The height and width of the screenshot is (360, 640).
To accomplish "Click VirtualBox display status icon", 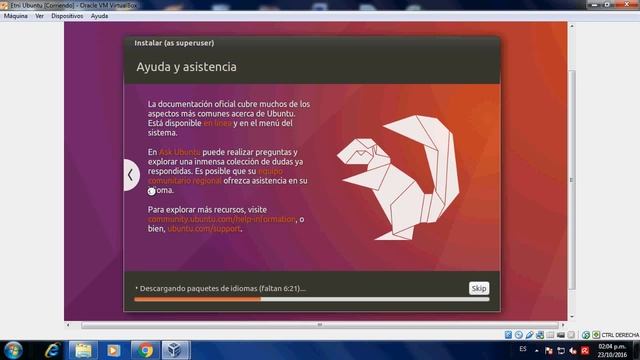I will click(561, 335).
